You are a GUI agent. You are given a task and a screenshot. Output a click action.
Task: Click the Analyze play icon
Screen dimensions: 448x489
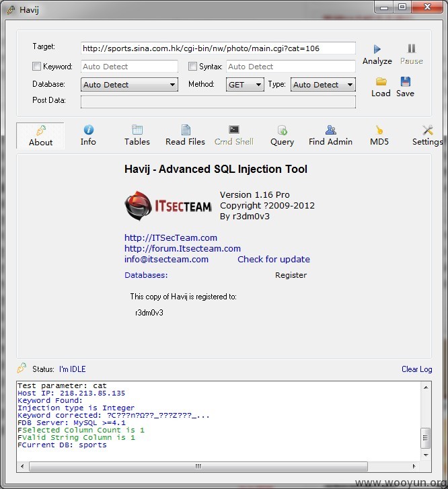point(377,49)
